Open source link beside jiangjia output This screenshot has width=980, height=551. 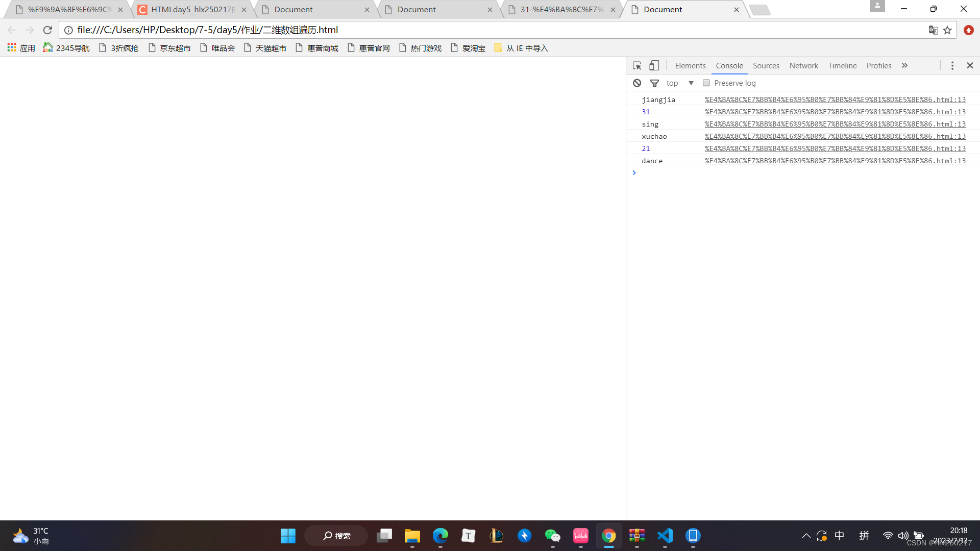tap(835, 99)
